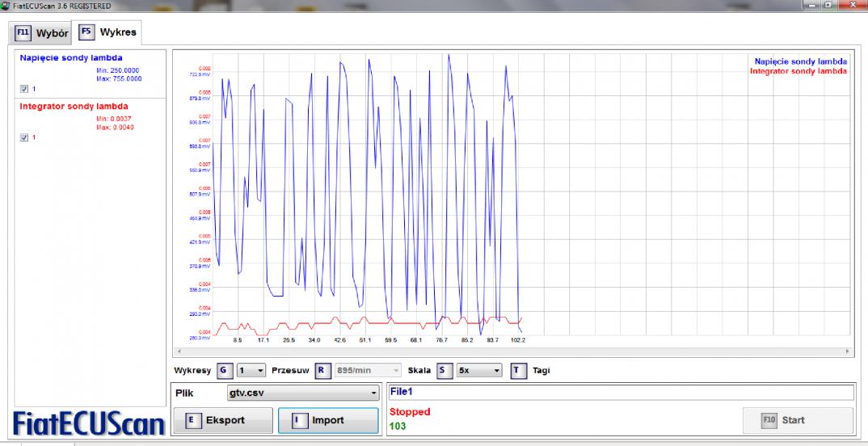Screen dimensions: 868x446
Task: Click the File1 text field
Action: click(x=621, y=392)
